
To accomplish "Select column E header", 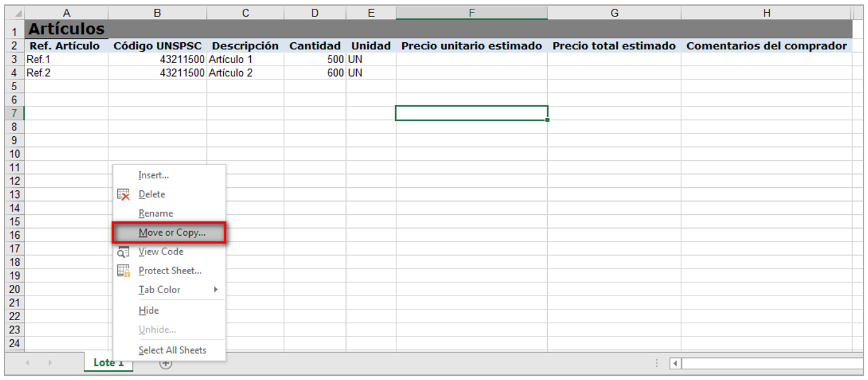I will click(x=371, y=13).
